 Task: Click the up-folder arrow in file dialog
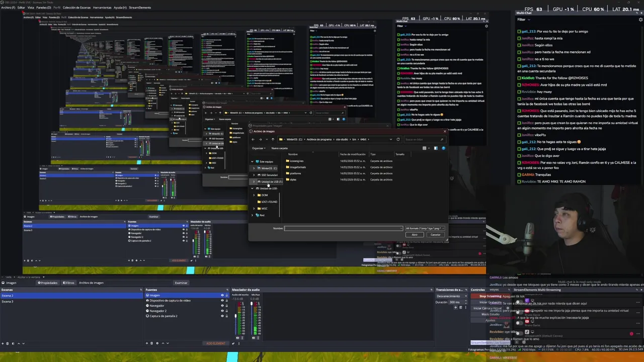click(x=273, y=139)
